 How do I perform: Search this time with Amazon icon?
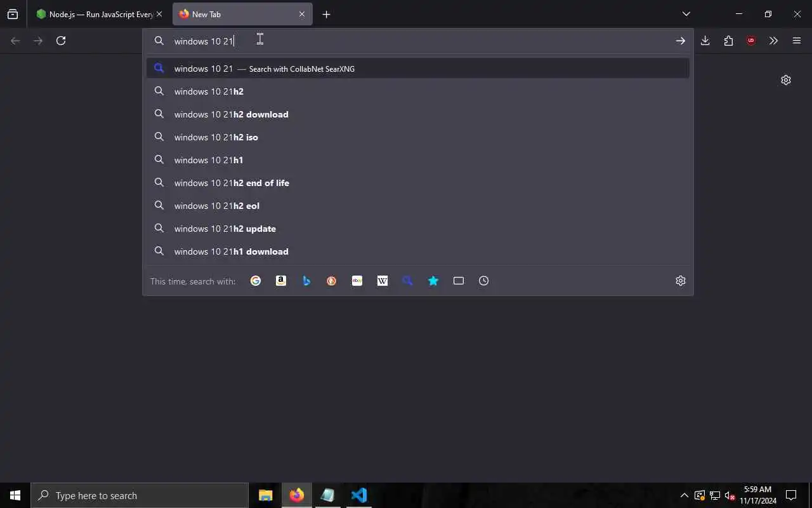[281, 281]
